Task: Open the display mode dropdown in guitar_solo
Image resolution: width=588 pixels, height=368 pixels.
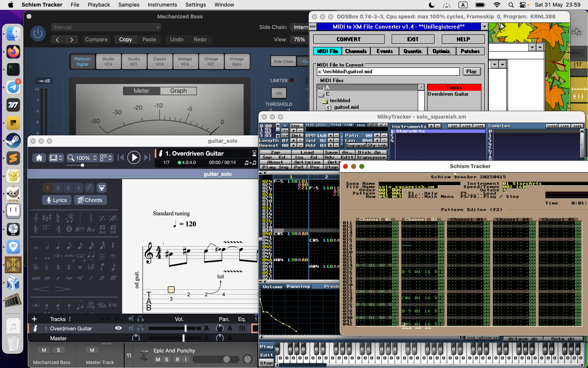Action: tap(56, 158)
